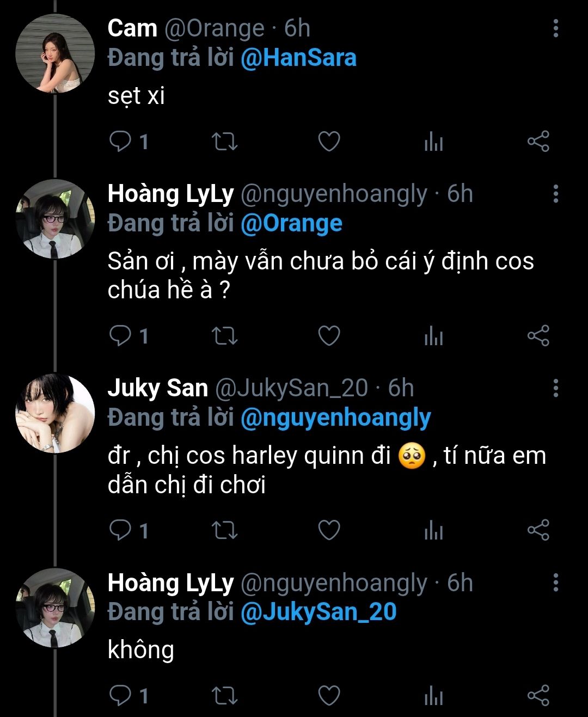Share Hoàng LyLy's "không" tweet
Image resolution: width=588 pixels, height=717 pixels.
(538, 696)
